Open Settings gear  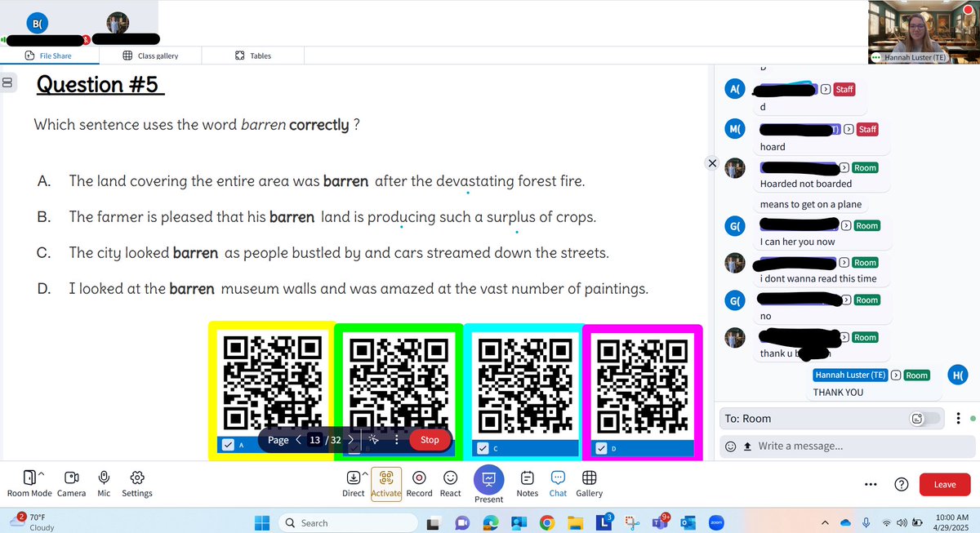pos(137,482)
